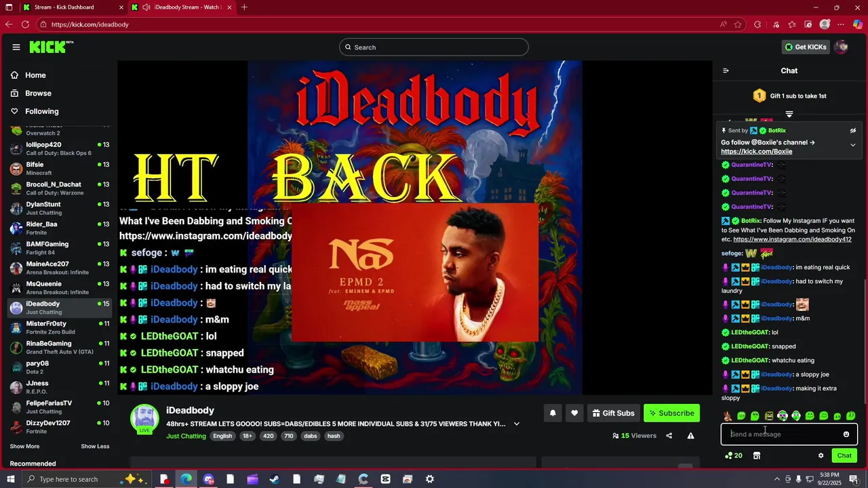Click the heart follow button

[574, 413]
